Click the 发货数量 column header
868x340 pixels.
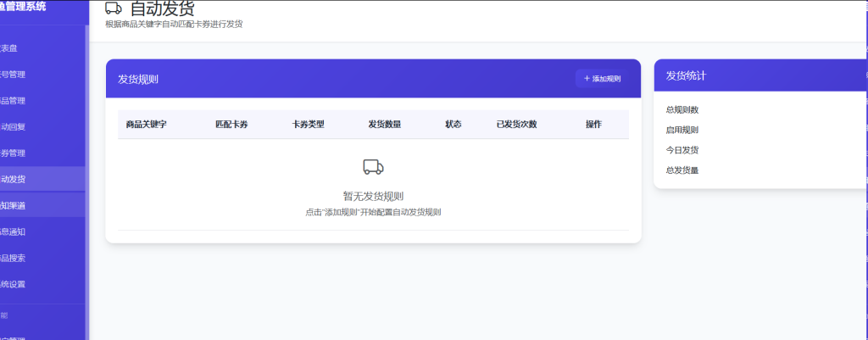[x=385, y=125]
